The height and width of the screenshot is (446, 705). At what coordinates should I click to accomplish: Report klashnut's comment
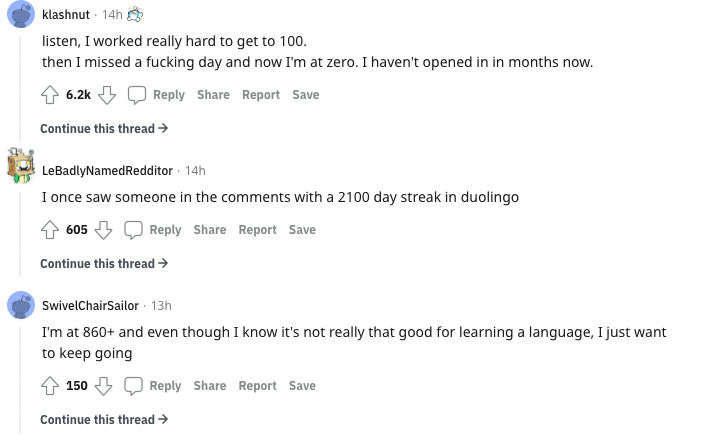(x=261, y=95)
